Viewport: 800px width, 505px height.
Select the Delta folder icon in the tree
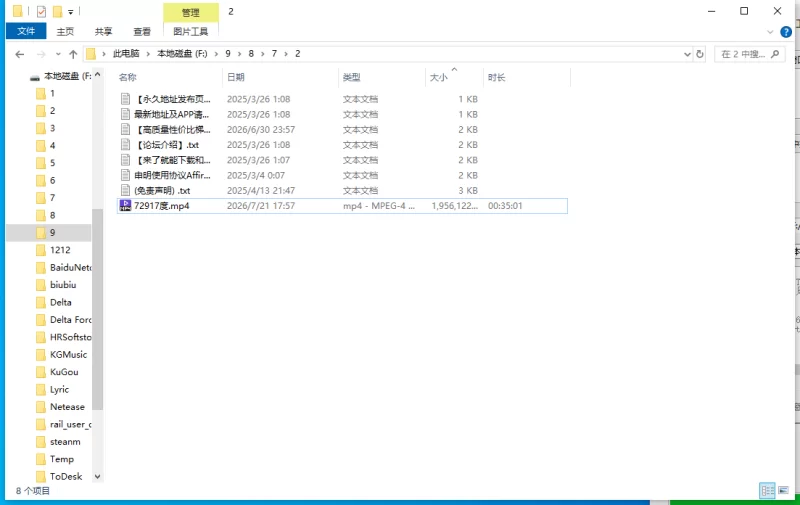point(41,302)
